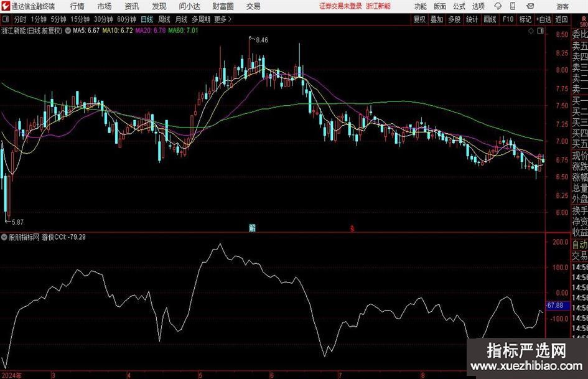Click the 解 marker below the chart
The width and height of the screenshot is (588, 379).
coord(253,228)
